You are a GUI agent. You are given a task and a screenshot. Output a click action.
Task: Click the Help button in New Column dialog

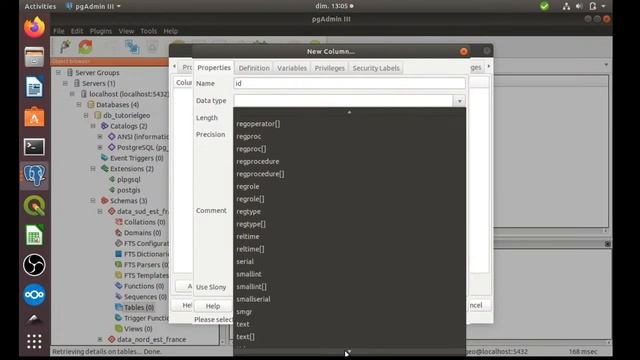(x=213, y=306)
